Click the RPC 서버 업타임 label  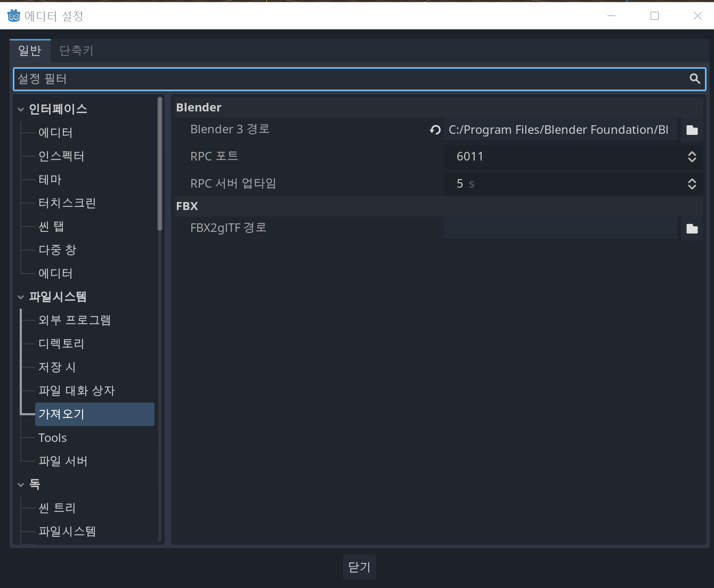point(233,183)
